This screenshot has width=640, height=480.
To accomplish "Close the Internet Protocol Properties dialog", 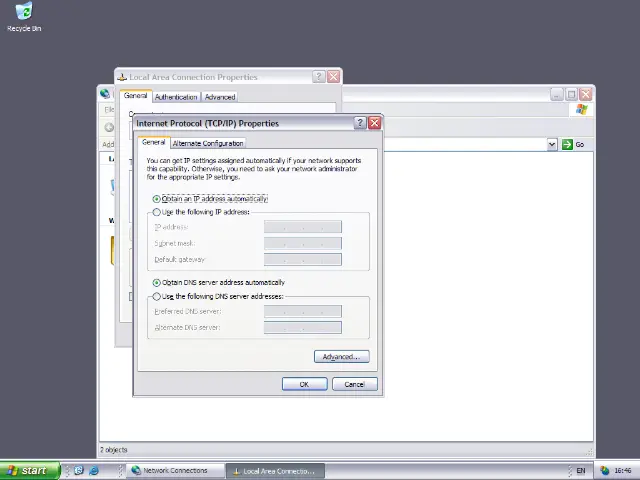I will [374, 123].
